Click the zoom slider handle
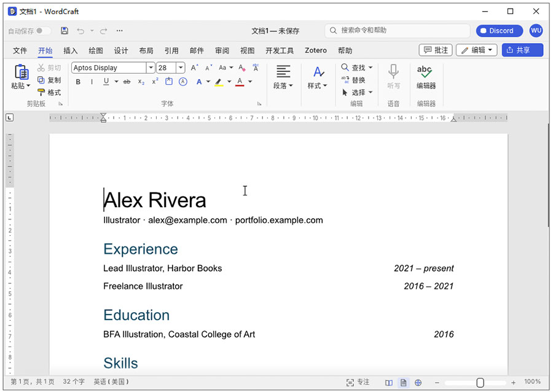The image size is (553, 392). tap(480, 383)
